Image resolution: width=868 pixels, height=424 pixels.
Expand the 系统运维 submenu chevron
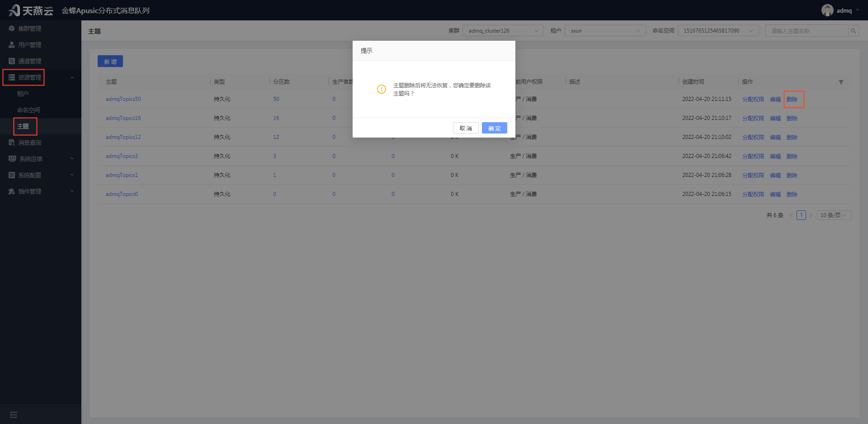pyautogui.click(x=72, y=159)
